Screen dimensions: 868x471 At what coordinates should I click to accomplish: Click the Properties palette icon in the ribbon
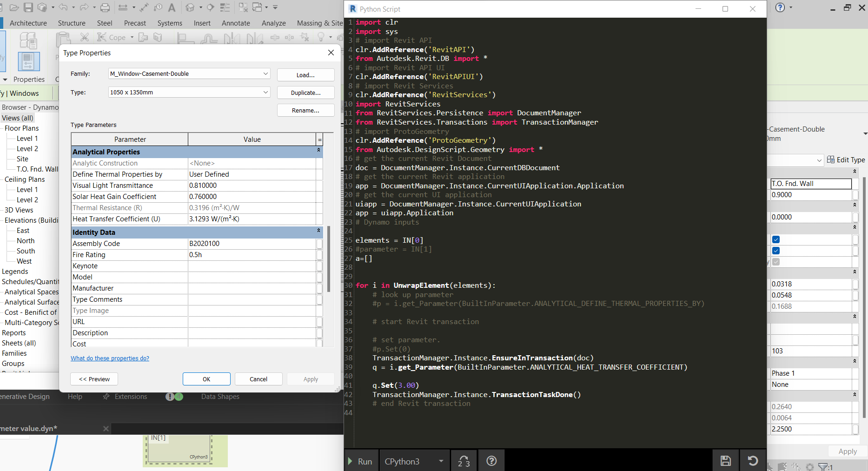point(28,61)
